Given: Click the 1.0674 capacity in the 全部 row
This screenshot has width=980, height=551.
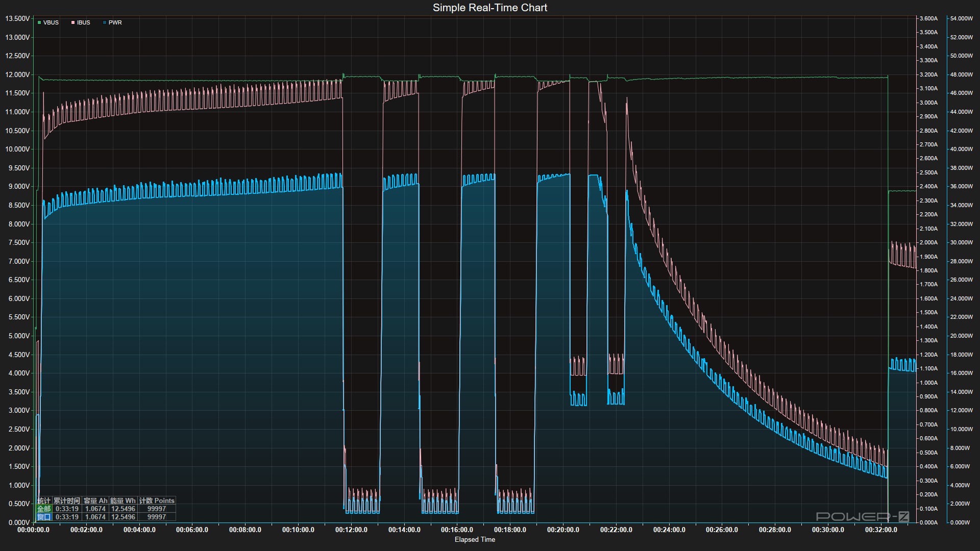Looking at the screenshot, I should (x=95, y=509).
